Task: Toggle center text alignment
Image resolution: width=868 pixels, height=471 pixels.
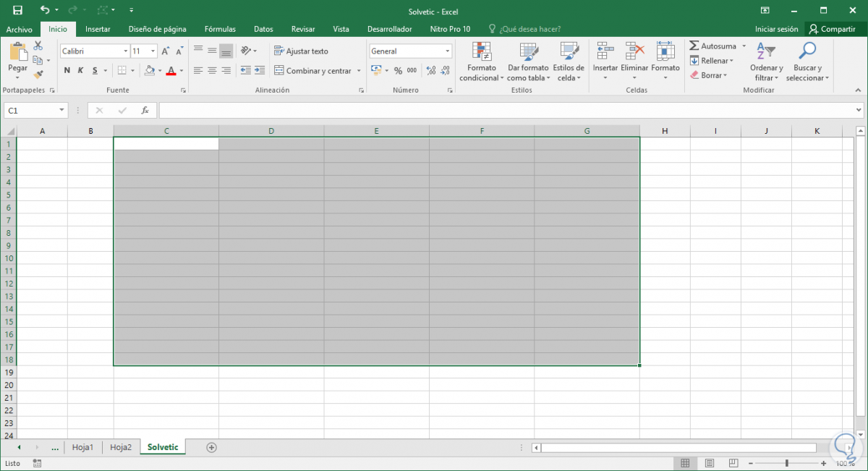Action: coord(212,70)
